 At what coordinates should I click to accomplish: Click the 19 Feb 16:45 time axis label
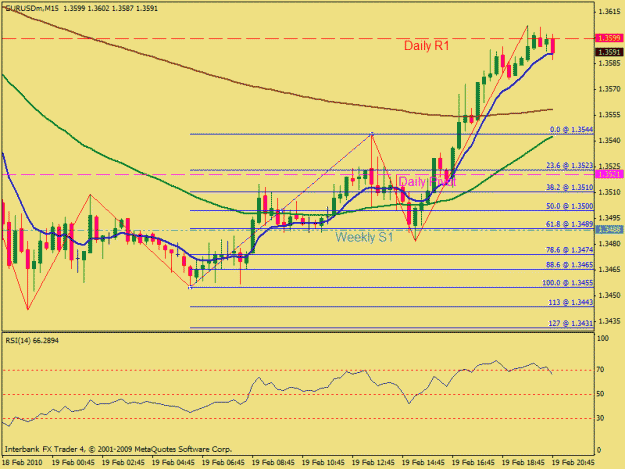pyautogui.click(x=473, y=463)
